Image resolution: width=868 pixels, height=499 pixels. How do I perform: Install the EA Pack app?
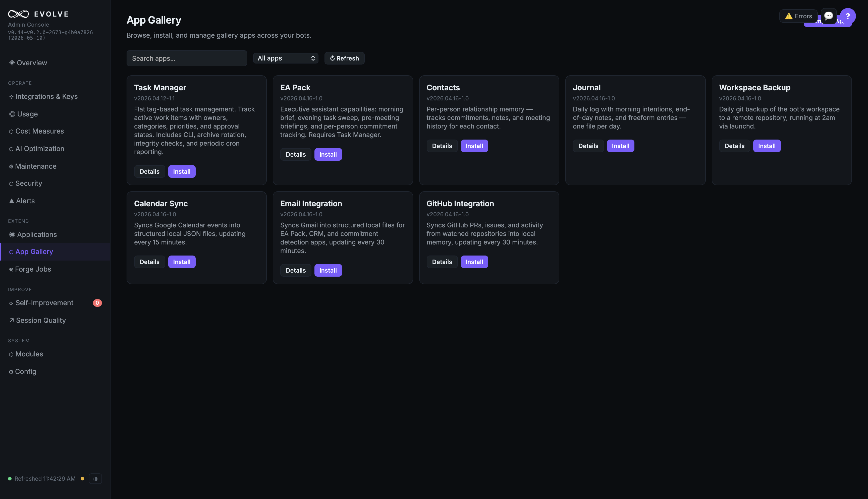(328, 154)
